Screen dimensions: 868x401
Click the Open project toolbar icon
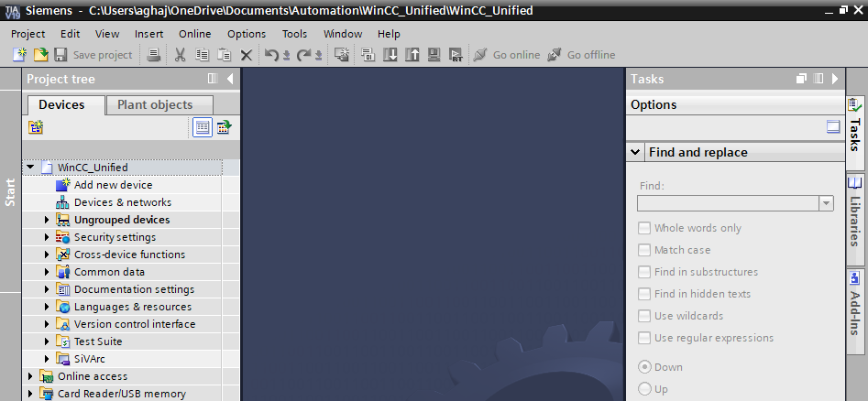pos(41,54)
